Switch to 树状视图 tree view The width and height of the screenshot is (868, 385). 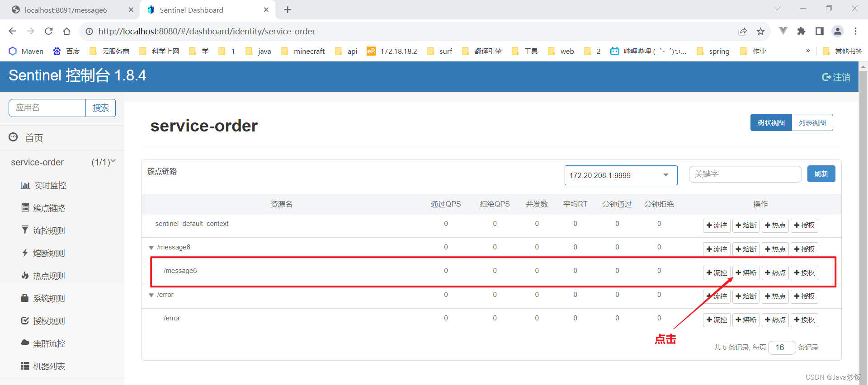tap(771, 122)
